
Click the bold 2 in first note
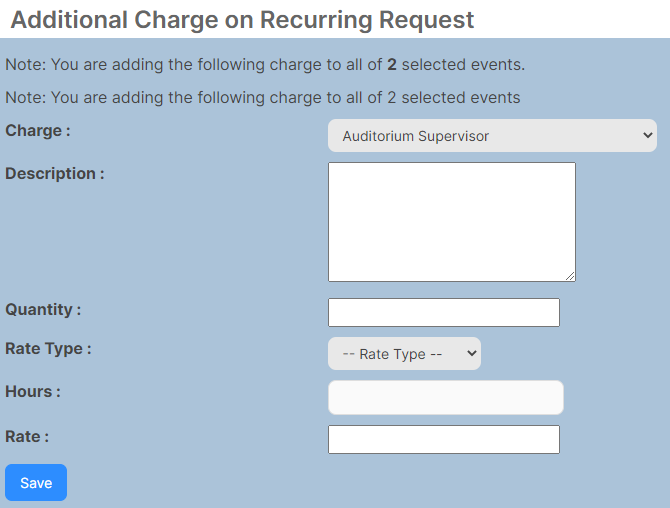tap(392, 65)
